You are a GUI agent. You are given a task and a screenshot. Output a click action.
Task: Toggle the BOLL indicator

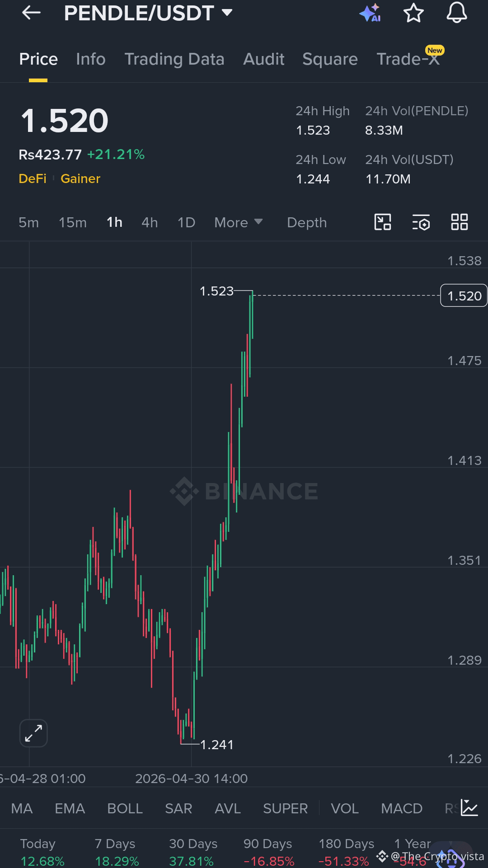click(125, 808)
